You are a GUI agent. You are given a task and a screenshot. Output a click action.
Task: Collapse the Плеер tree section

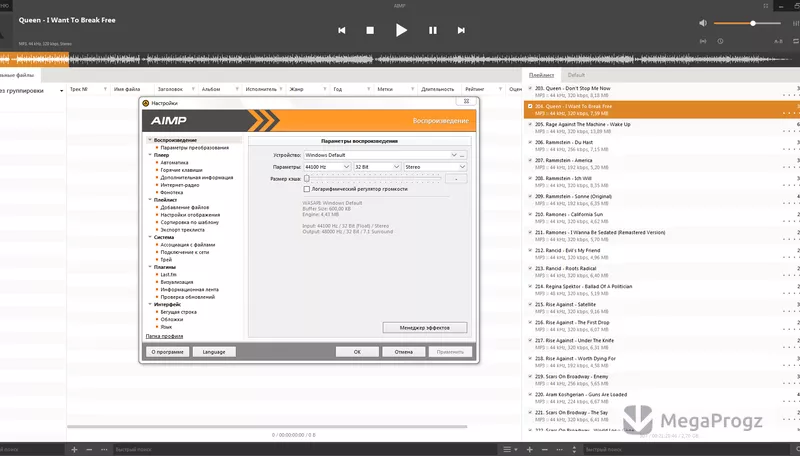[149, 155]
